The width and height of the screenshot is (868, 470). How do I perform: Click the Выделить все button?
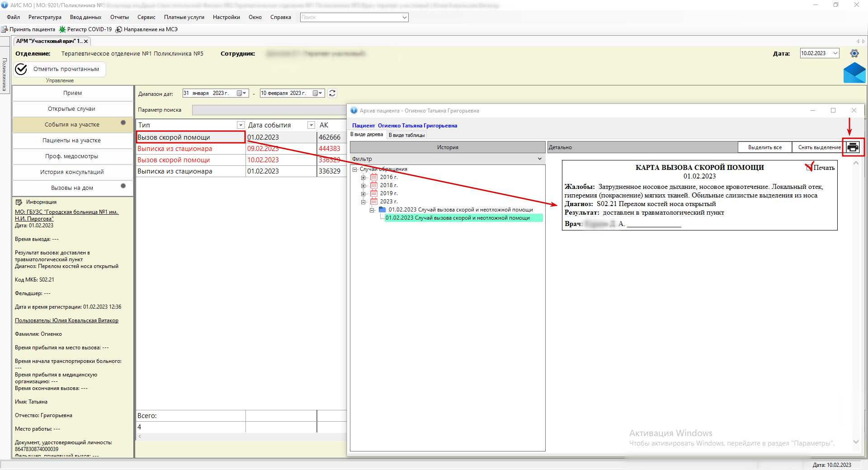765,147
